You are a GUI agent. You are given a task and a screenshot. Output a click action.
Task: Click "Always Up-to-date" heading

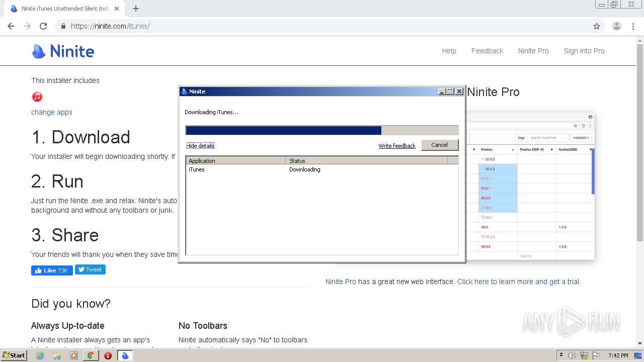click(68, 326)
